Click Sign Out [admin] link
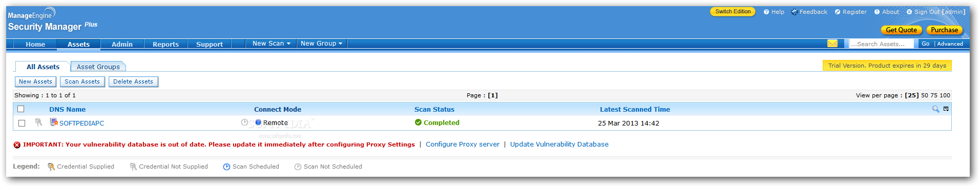This screenshot has height=187, width=980. (x=940, y=12)
